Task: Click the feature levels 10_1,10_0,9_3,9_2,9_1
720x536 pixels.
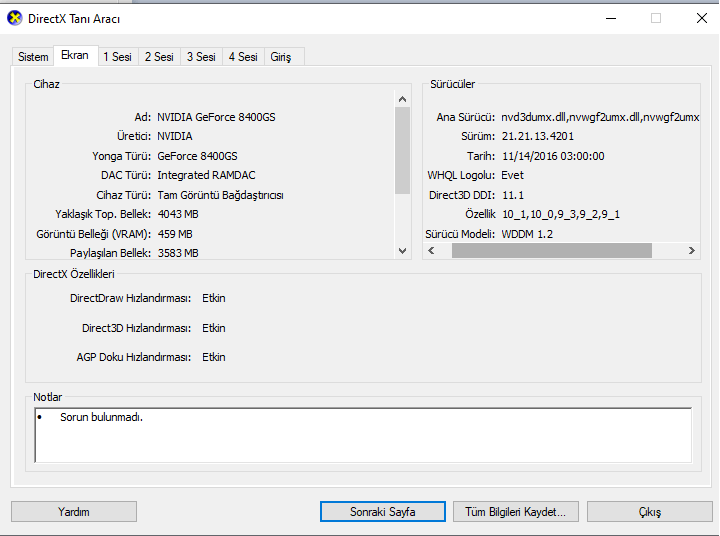Action: pos(561,214)
